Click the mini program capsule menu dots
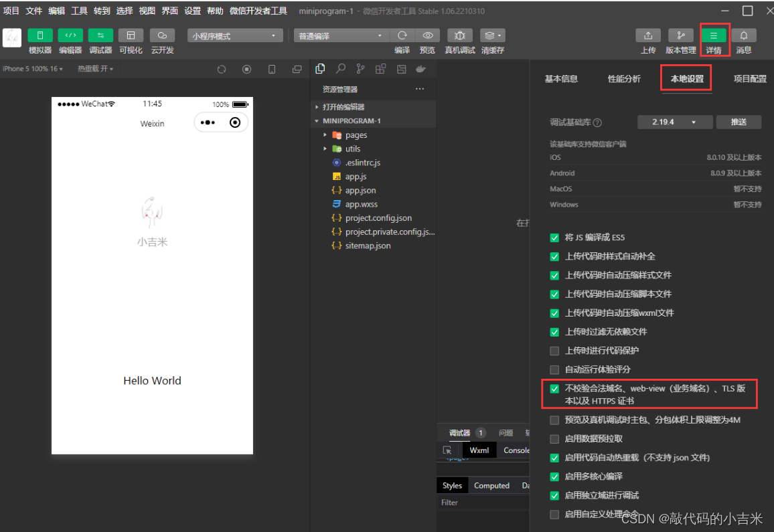Image resolution: width=774 pixels, height=532 pixels. [x=208, y=122]
